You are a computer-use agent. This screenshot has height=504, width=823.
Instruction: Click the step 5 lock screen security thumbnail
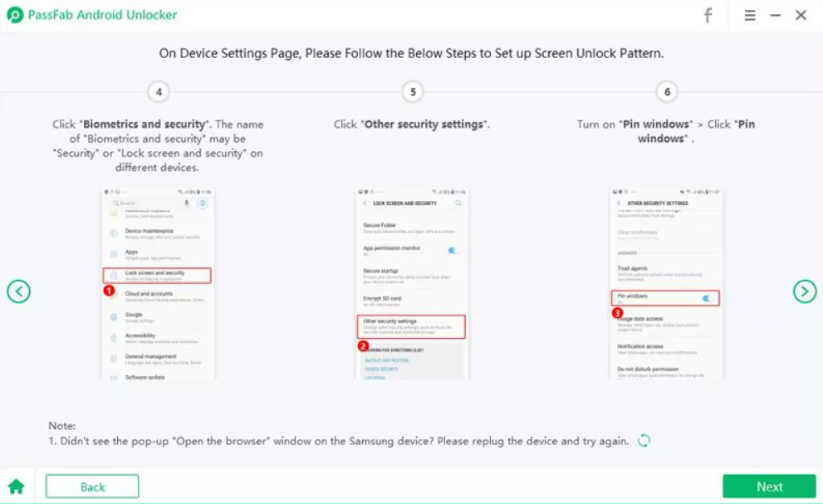pyautogui.click(x=412, y=284)
